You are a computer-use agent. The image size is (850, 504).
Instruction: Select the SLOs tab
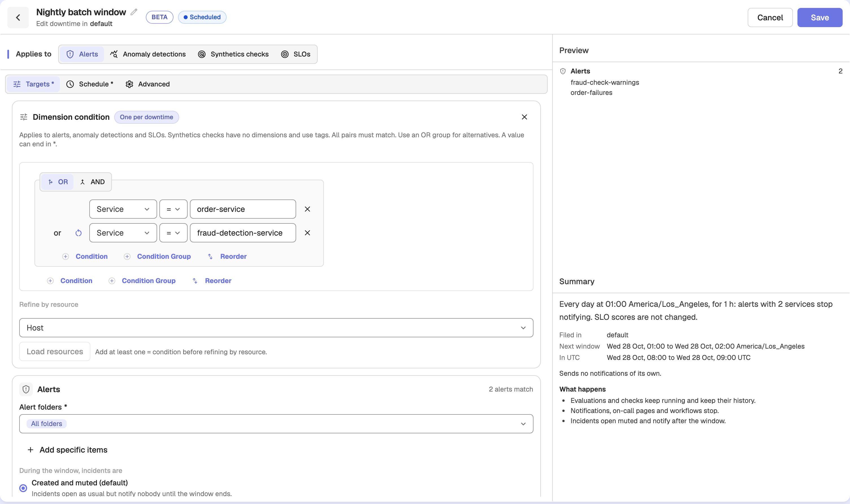point(296,54)
